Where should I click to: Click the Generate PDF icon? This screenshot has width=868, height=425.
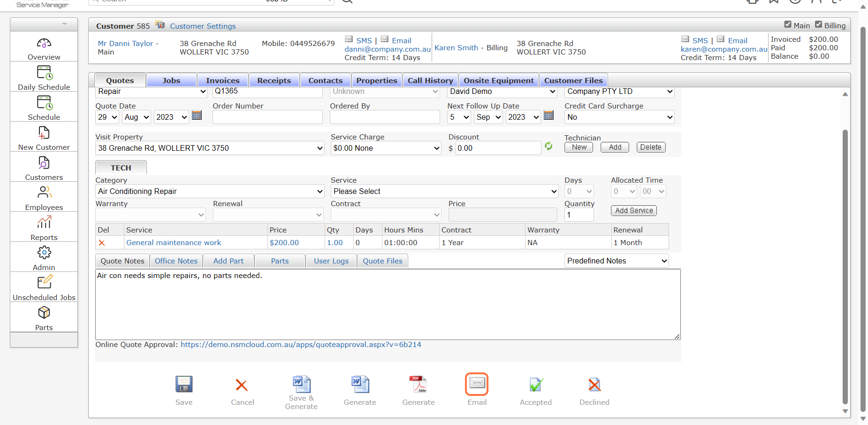[x=419, y=384]
